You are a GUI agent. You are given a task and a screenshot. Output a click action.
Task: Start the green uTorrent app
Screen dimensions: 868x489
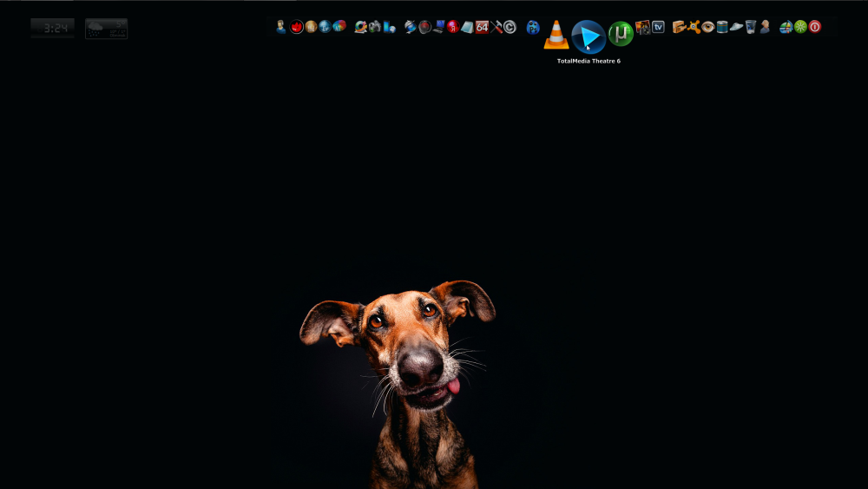[621, 35]
